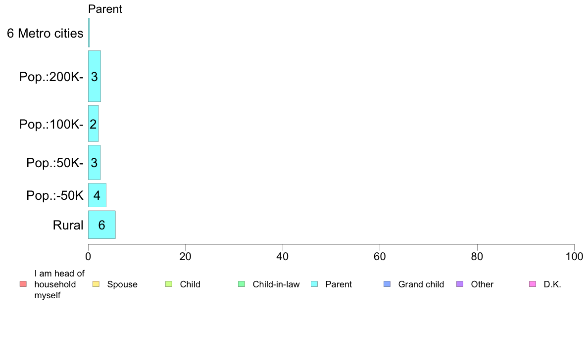Click the yellow Spouse legend swatch
The image size is (588, 364).
[96, 284]
